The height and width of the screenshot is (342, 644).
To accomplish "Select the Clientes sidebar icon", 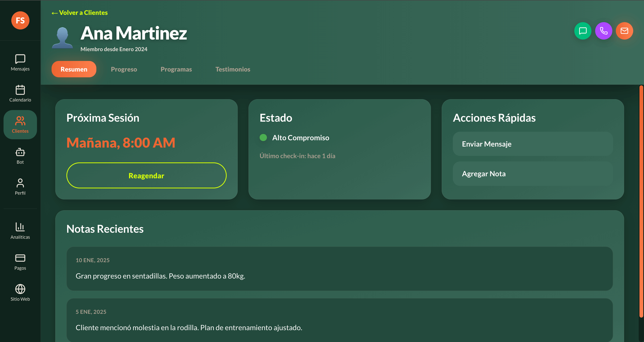I will tap(20, 125).
